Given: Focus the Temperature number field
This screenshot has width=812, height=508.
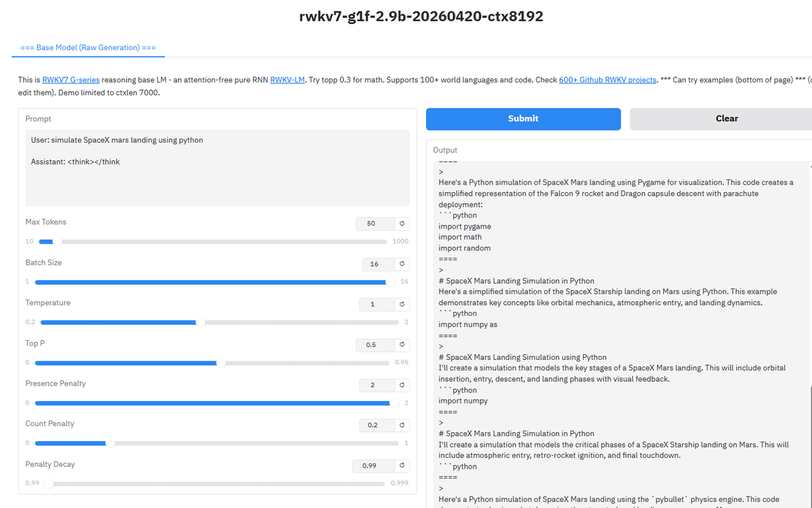Looking at the screenshot, I should point(376,304).
